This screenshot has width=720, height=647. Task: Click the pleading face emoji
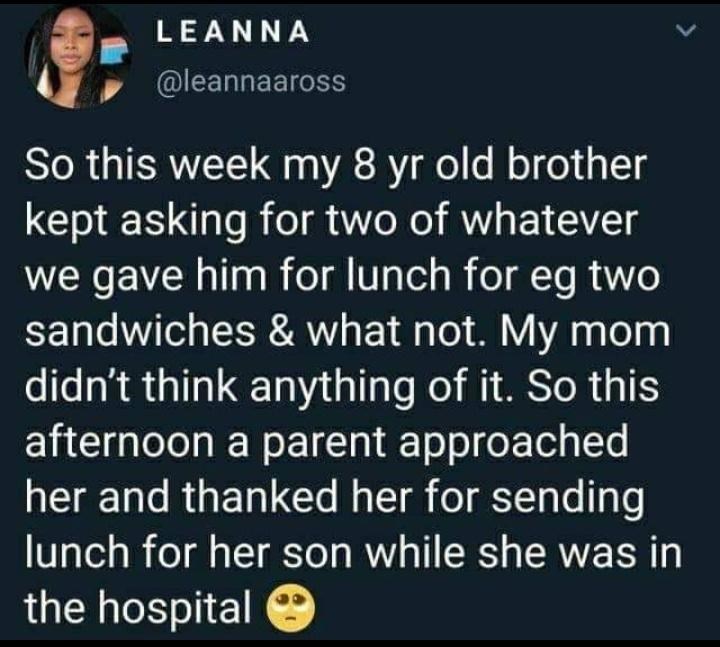pos(291,607)
